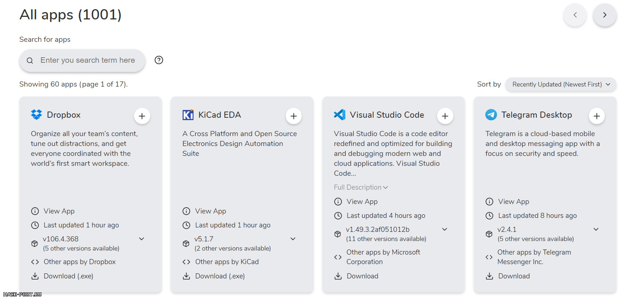Expand Full Description for Visual Studio Code

click(x=361, y=187)
